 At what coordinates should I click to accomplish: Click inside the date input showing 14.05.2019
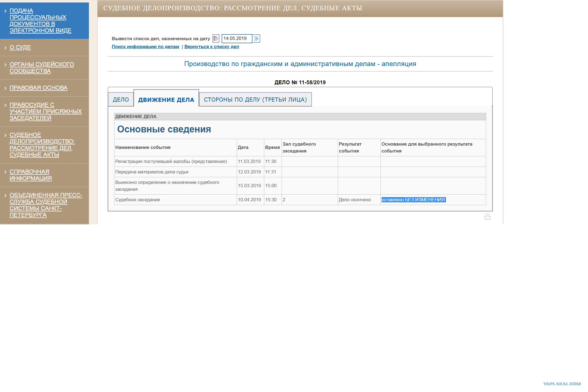point(237,39)
